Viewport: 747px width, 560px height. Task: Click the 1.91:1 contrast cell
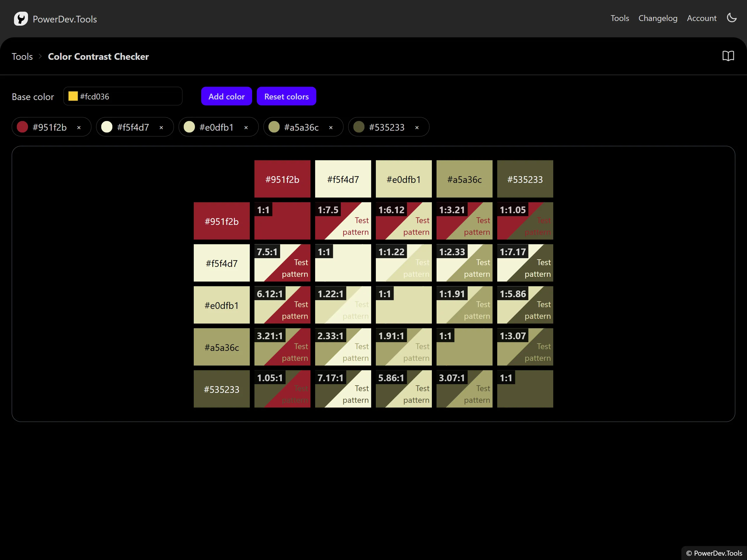pyautogui.click(x=404, y=347)
